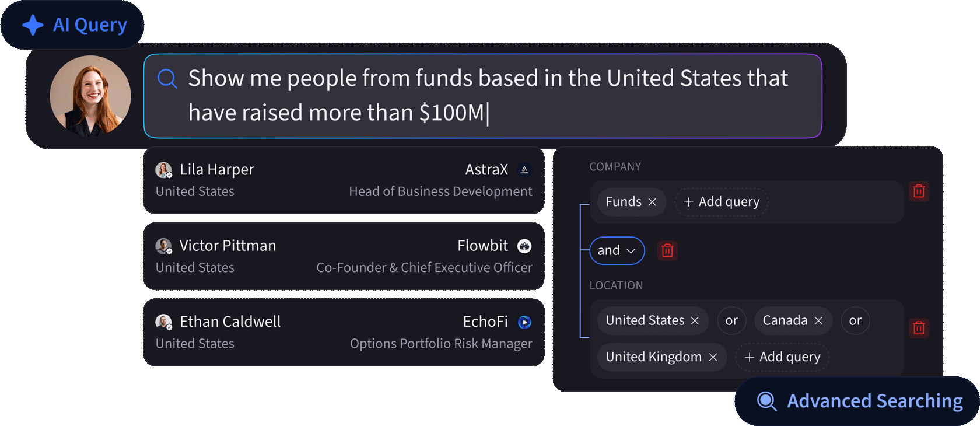This screenshot has height=426, width=980.
Task: Click Add query in the LOCATION section
Action: click(782, 357)
